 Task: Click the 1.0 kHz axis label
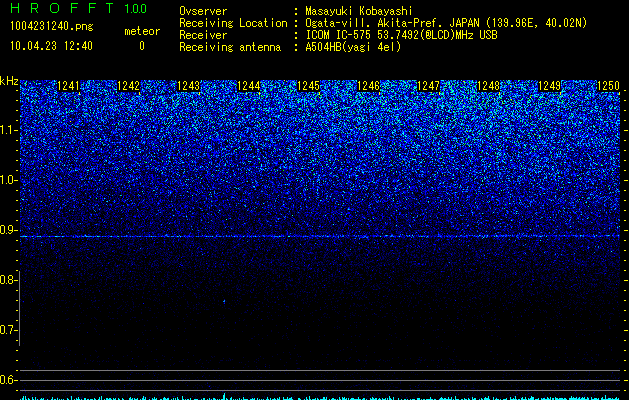(x=8, y=180)
